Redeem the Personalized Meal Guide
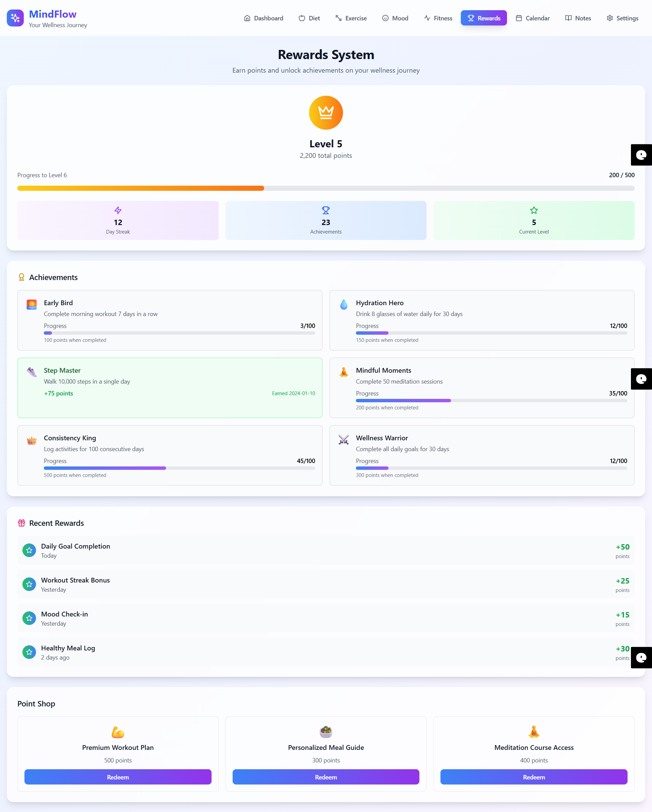 (x=326, y=777)
